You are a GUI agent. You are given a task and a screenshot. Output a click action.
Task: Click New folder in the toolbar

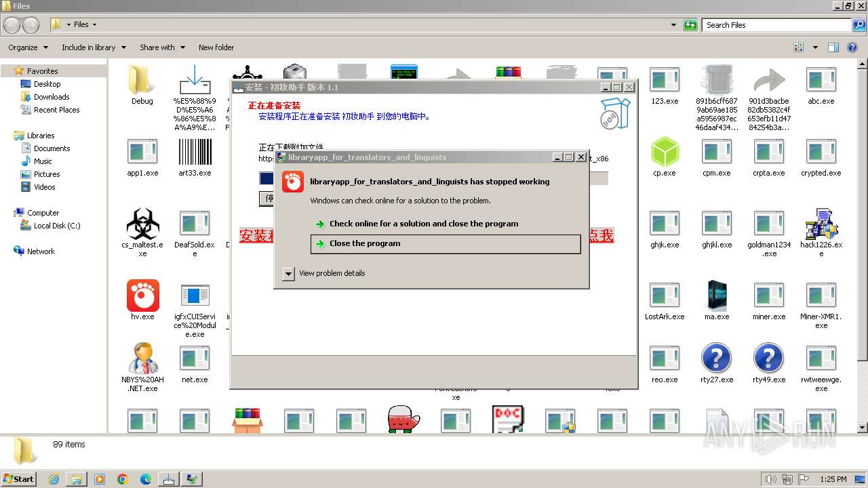coord(216,47)
